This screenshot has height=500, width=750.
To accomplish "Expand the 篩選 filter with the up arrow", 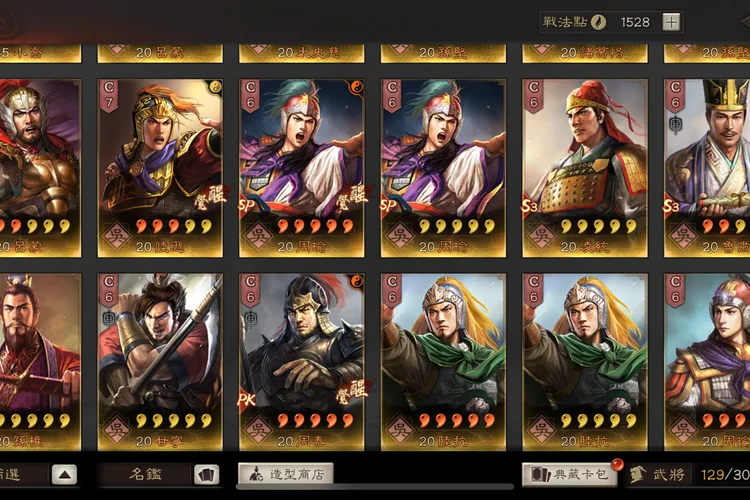I will 65,475.
